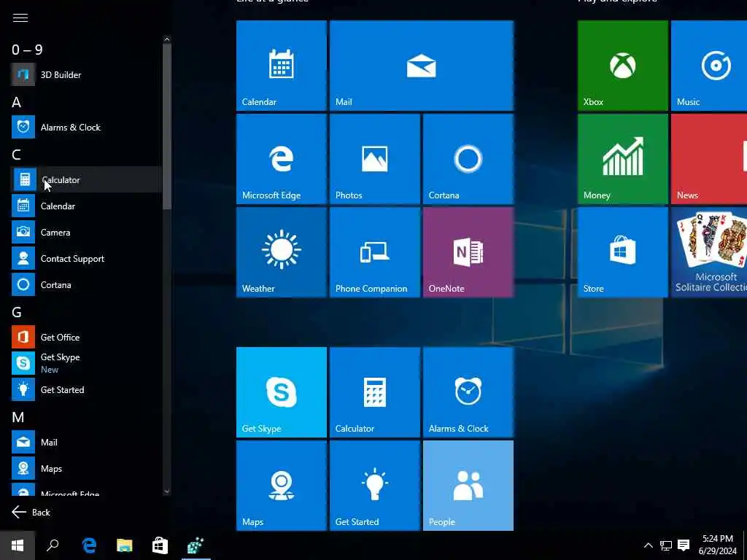Open the network status tray icon
This screenshot has height=560, width=747.
tap(665, 545)
